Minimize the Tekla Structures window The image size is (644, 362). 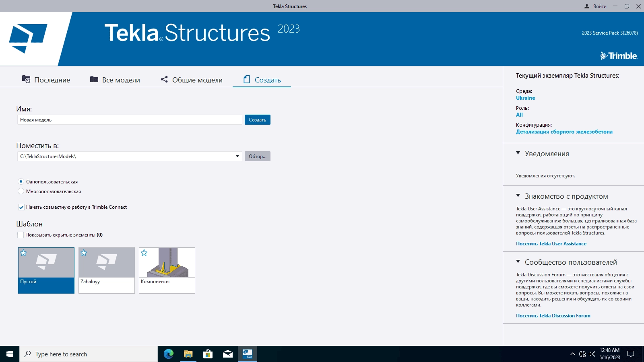(615, 6)
